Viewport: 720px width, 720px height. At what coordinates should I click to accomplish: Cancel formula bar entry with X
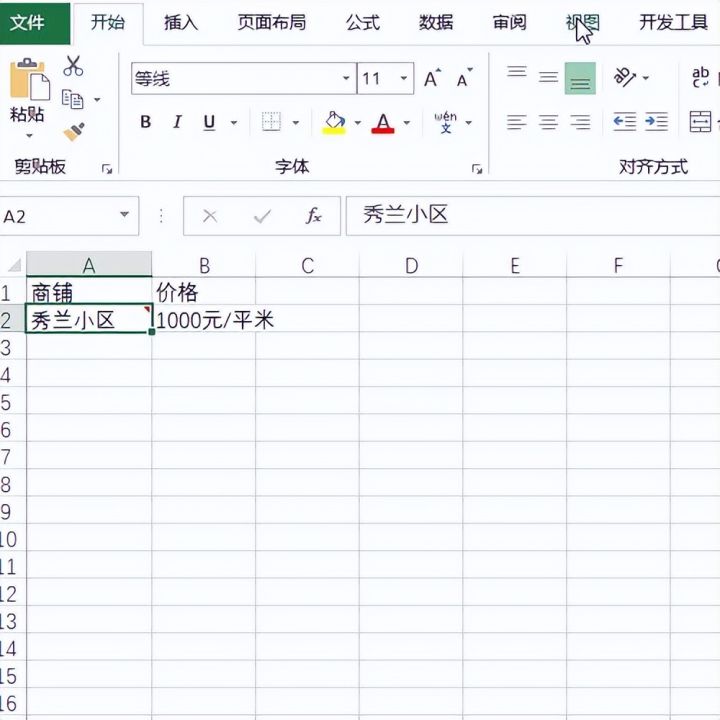coord(210,216)
